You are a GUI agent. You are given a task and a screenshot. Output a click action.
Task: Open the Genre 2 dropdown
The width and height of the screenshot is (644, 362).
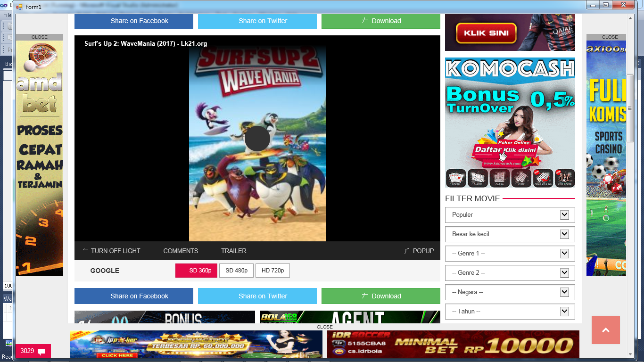pyautogui.click(x=510, y=272)
